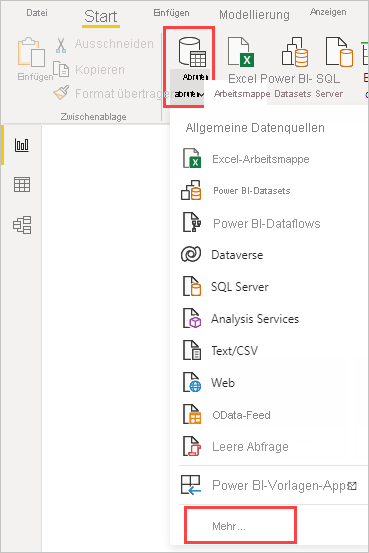This screenshot has height=553, width=369.
Task: Click the Text/CSV document icon
Action: click(x=192, y=350)
